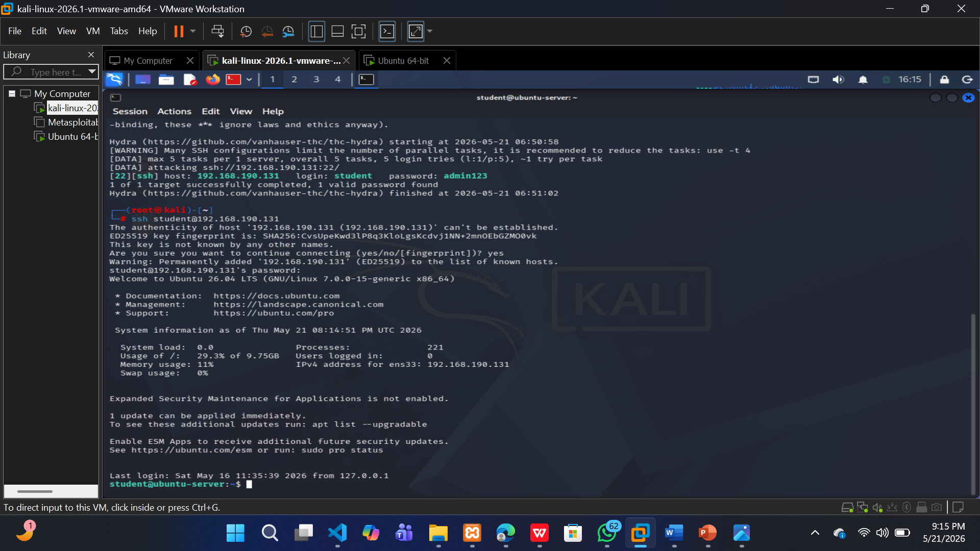The image size is (980, 551).
Task: Click the Kali log out icon
Action: click(x=967, y=80)
